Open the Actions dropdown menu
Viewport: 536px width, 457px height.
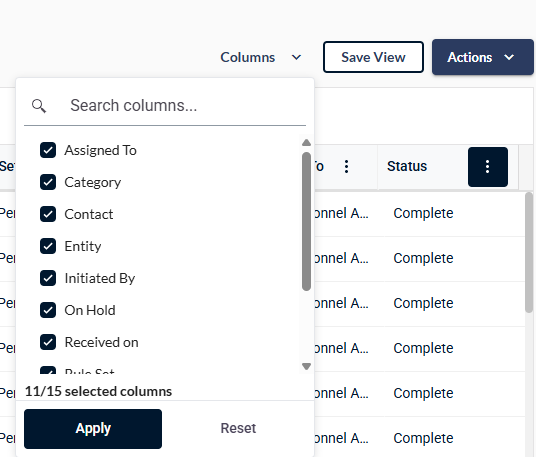click(483, 57)
